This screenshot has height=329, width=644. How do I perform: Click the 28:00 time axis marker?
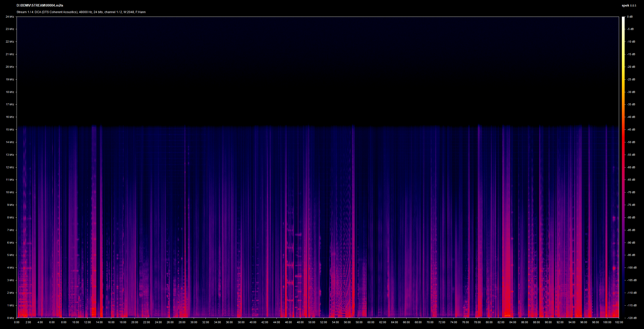182,322
